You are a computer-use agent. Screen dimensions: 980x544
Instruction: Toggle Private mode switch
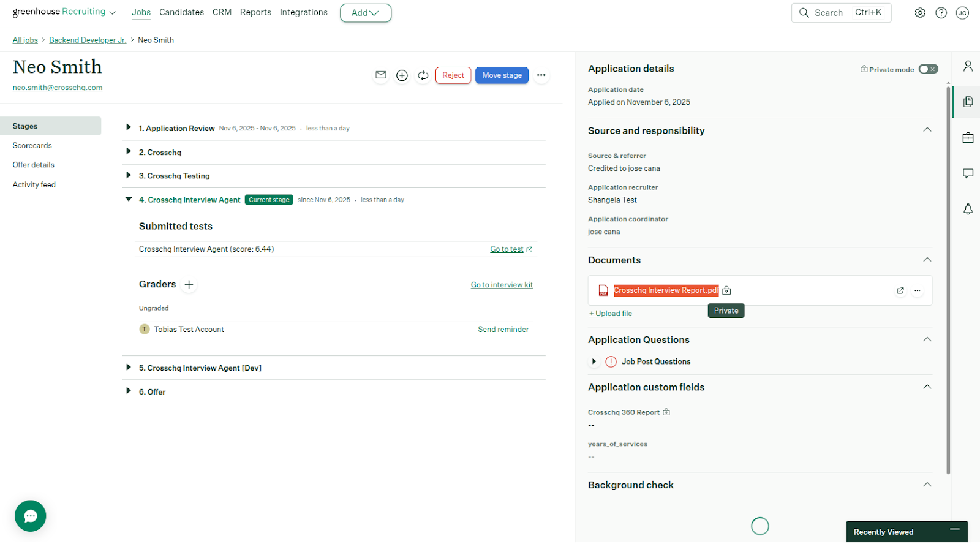point(928,69)
